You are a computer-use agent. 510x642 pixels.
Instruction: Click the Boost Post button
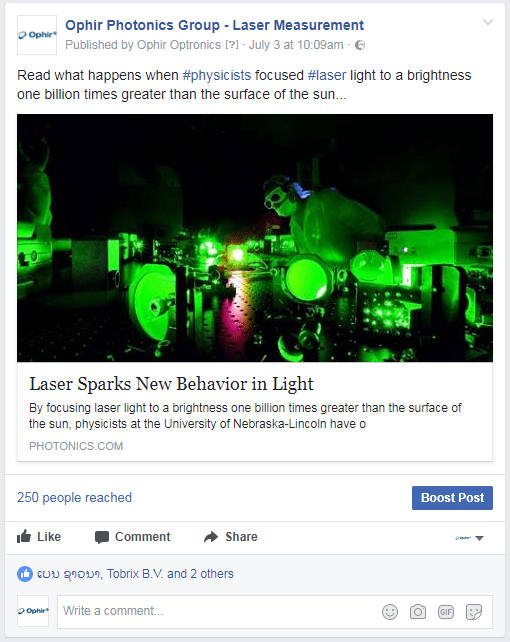click(x=452, y=498)
